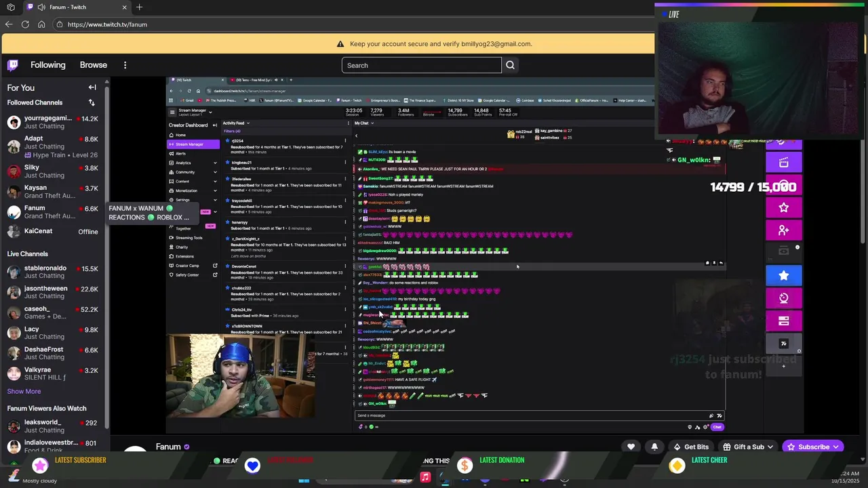Expand Monetization section chevron
Screen dimensions: 868x488
(x=215, y=190)
